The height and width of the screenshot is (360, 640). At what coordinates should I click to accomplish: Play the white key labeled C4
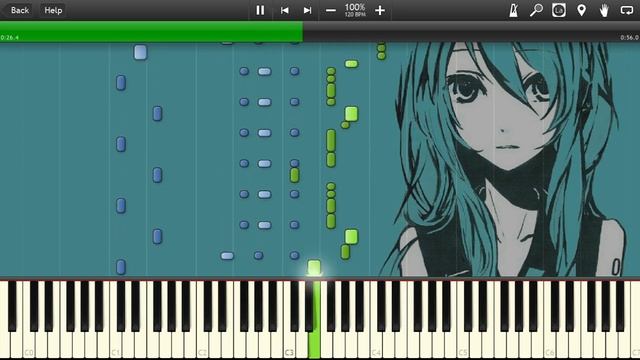click(376, 343)
